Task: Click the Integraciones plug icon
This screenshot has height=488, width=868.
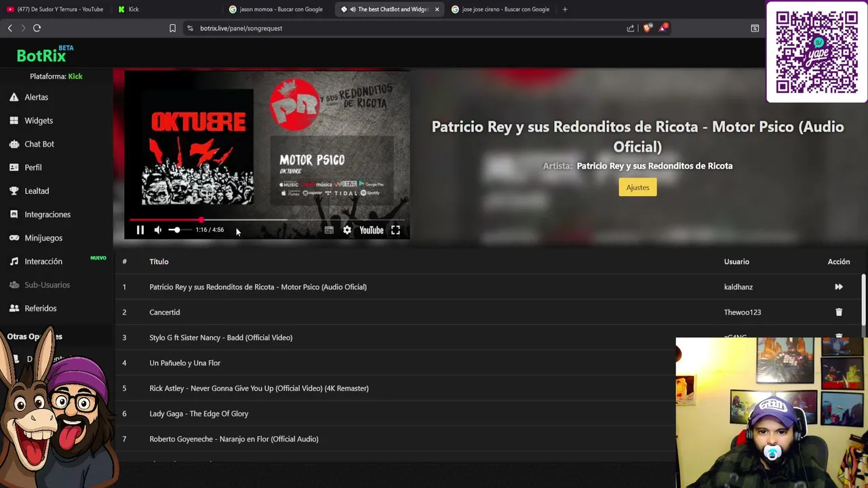Action: coord(14,214)
